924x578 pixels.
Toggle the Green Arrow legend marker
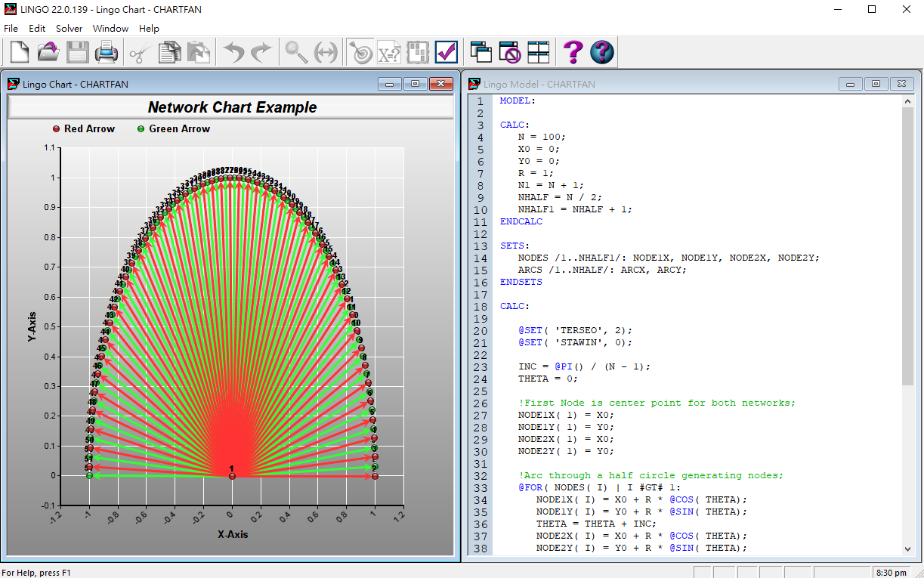point(141,129)
